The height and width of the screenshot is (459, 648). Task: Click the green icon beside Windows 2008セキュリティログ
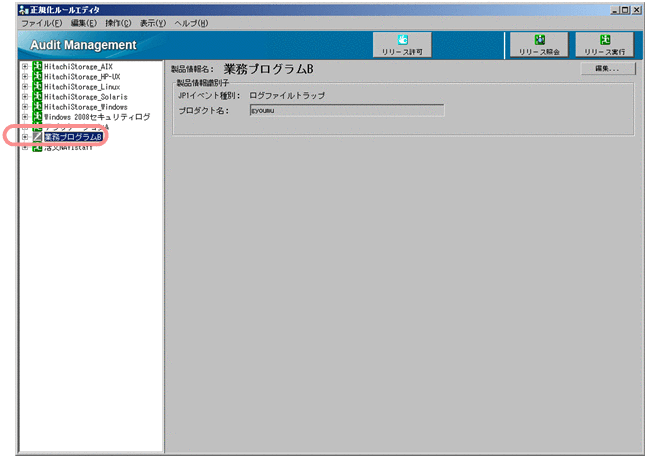pyautogui.click(x=37, y=117)
